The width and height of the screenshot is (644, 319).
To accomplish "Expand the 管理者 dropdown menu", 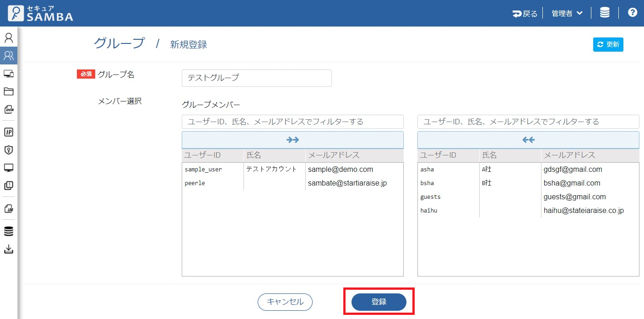I will (567, 13).
